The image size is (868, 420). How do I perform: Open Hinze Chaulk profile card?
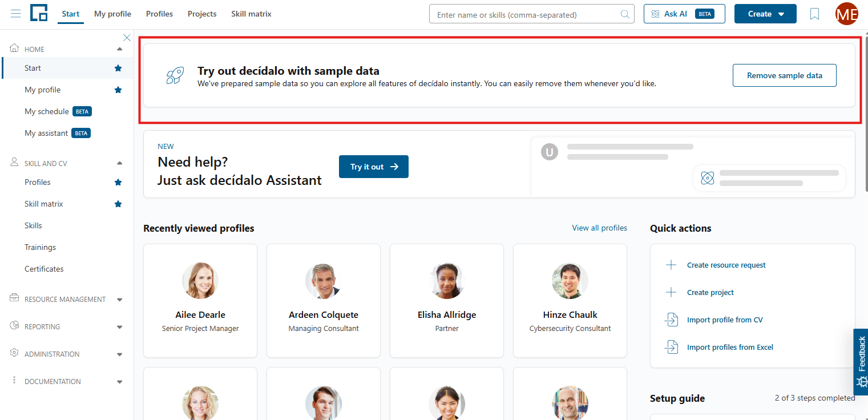(x=570, y=301)
